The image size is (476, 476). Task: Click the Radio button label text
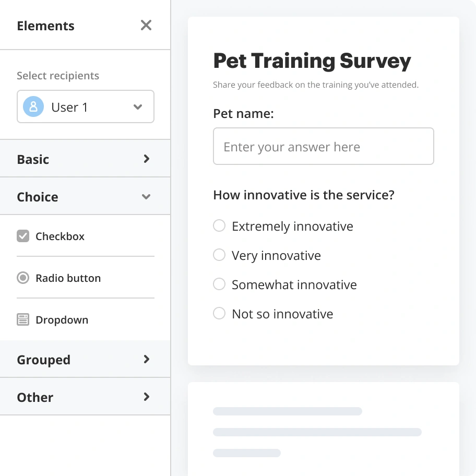point(68,278)
